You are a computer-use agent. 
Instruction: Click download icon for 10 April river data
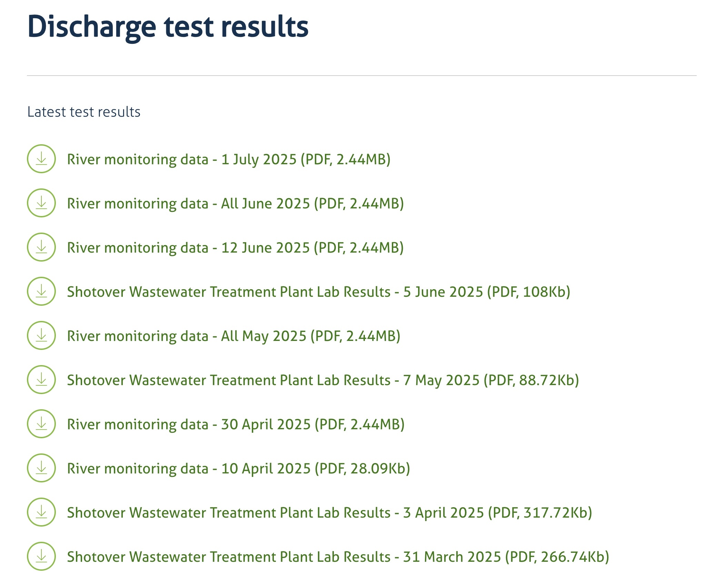41,468
